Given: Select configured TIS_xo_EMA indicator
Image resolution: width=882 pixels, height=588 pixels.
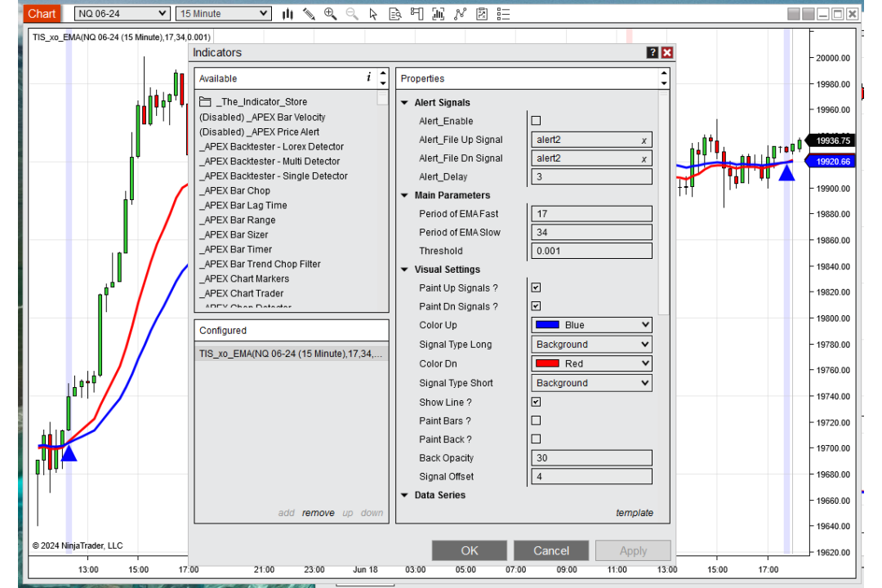Looking at the screenshot, I should [x=291, y=354].
